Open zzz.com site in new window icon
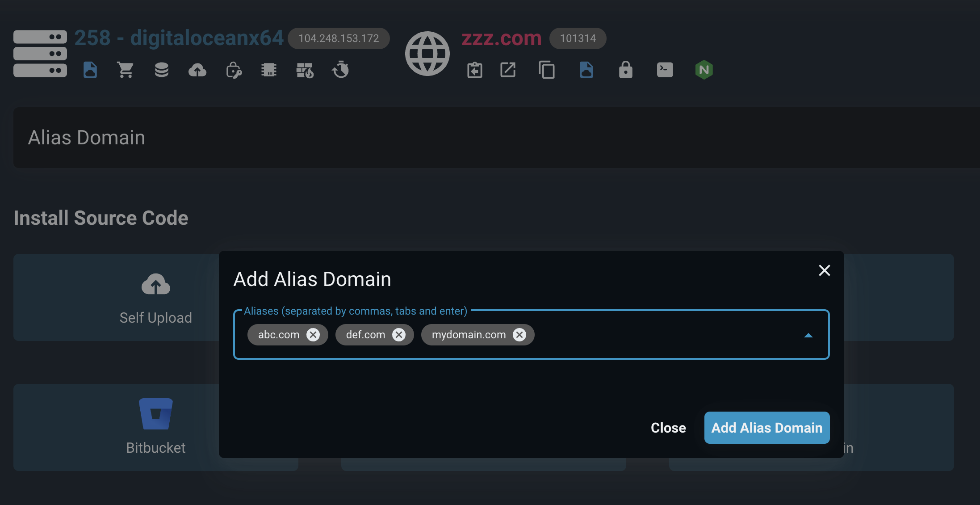 [x=508, y=70]
